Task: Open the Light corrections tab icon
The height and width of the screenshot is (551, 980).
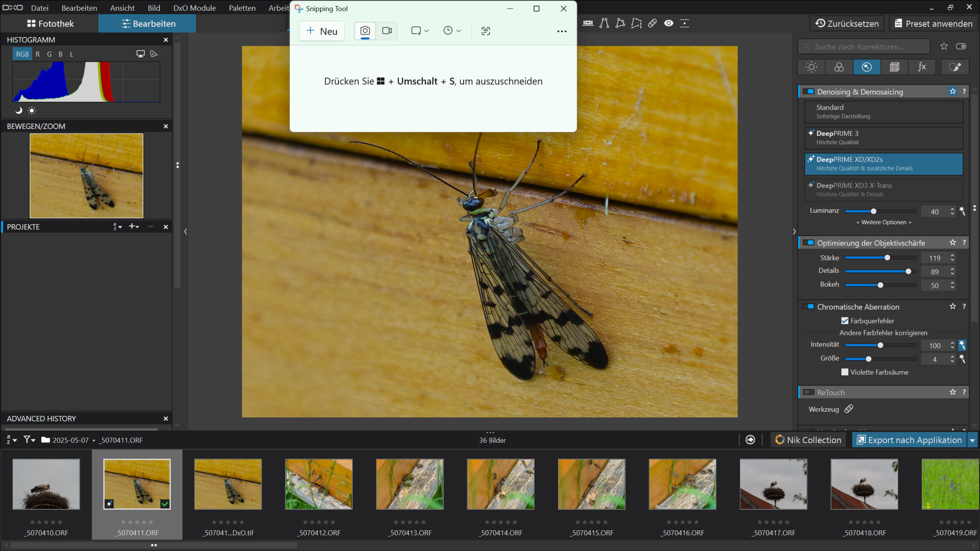Action: tap(811, 67)
